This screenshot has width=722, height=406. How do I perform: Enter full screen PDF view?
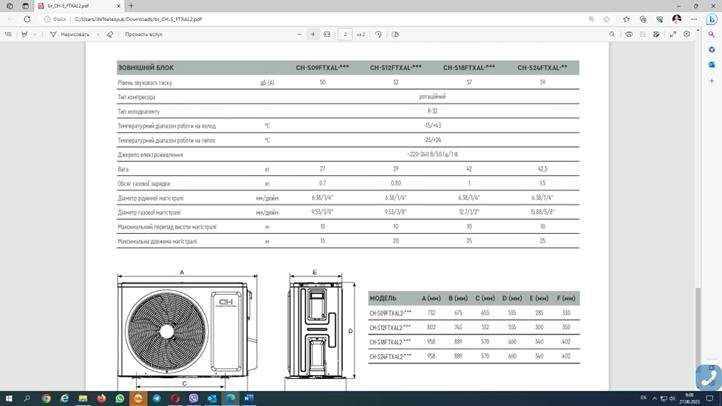point(673,34)
